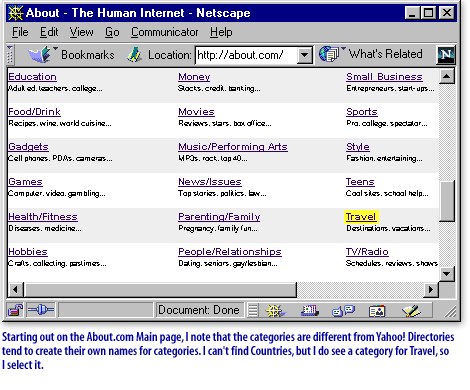Visit the Small Business link

coord(384,77)
